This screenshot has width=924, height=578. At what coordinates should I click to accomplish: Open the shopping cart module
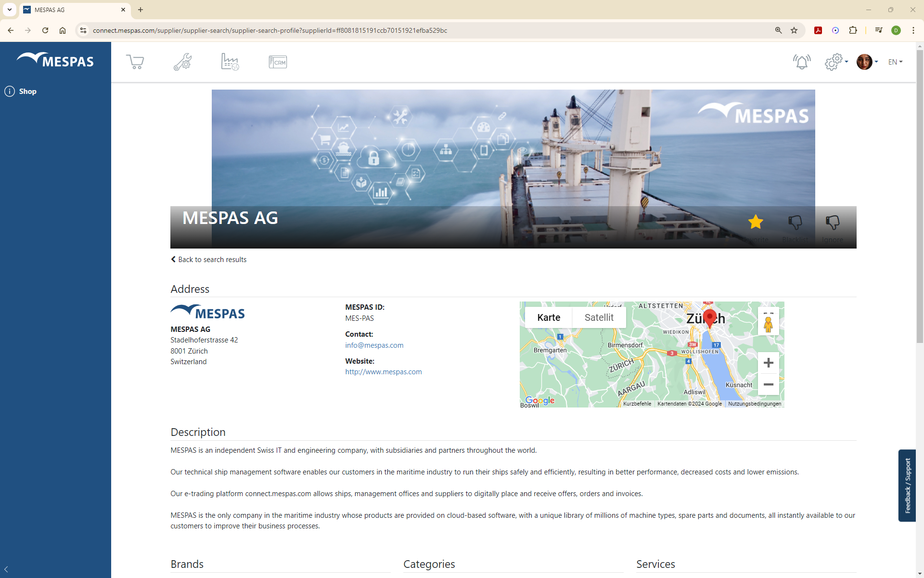[135, 62]
